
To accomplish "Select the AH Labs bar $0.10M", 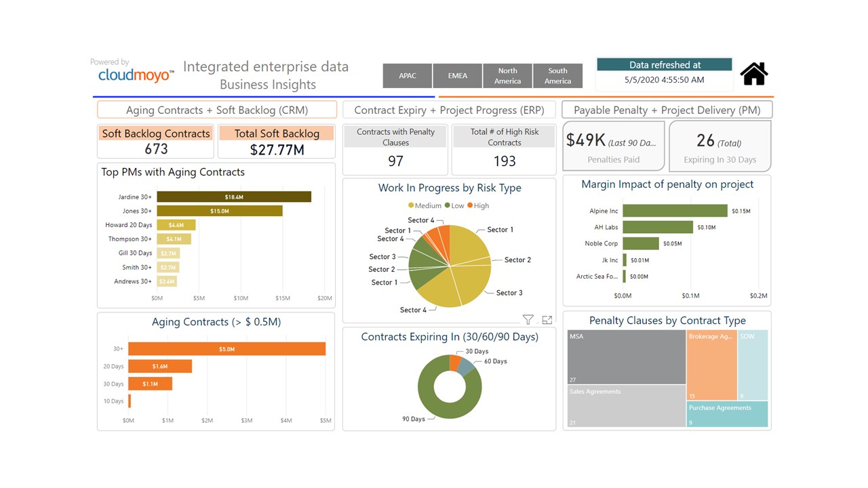I will [658, 227].
